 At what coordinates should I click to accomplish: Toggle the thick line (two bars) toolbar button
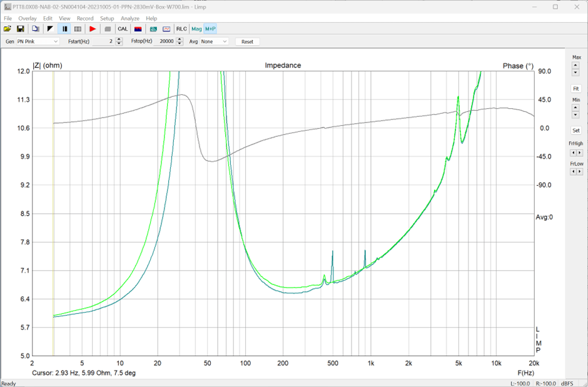point(64,29)
